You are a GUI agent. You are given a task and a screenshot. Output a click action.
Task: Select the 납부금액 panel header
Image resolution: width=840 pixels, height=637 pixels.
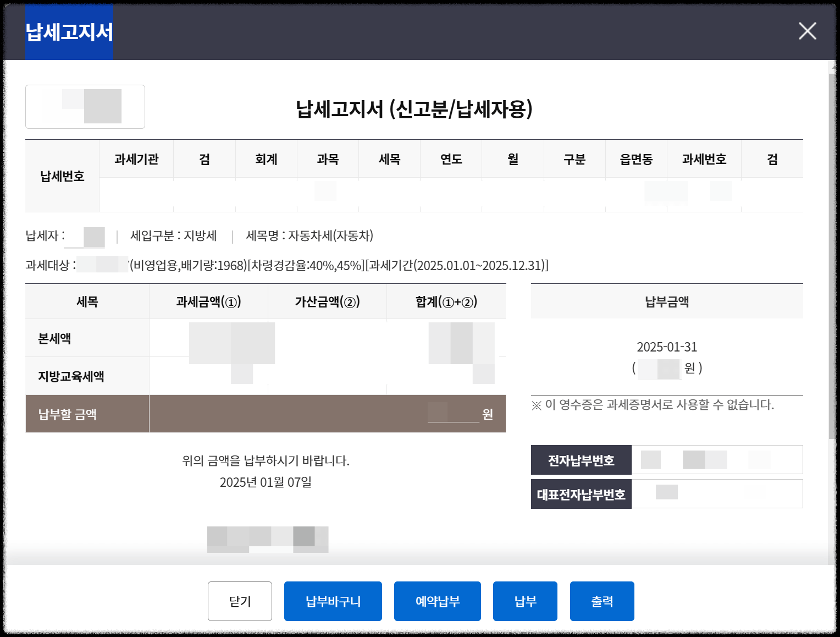pos(667,301)
